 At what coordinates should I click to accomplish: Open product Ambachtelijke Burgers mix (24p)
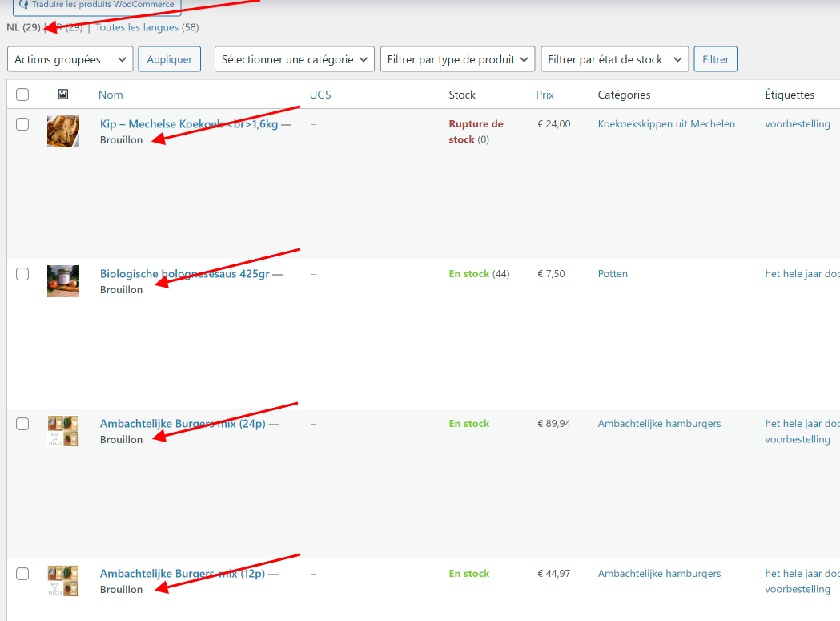183,424
